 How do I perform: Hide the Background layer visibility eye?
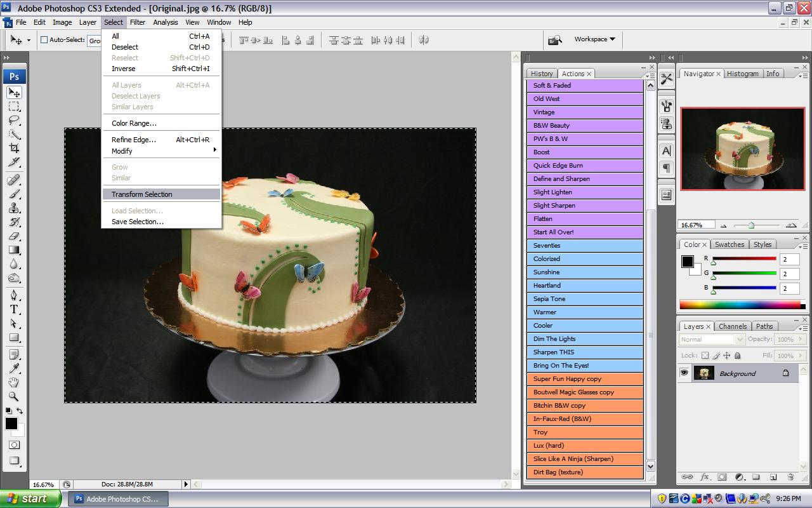(x=684, y=373)
